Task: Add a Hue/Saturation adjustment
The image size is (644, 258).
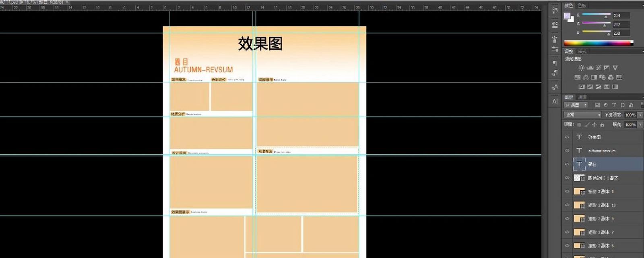Action: [577, 77]
